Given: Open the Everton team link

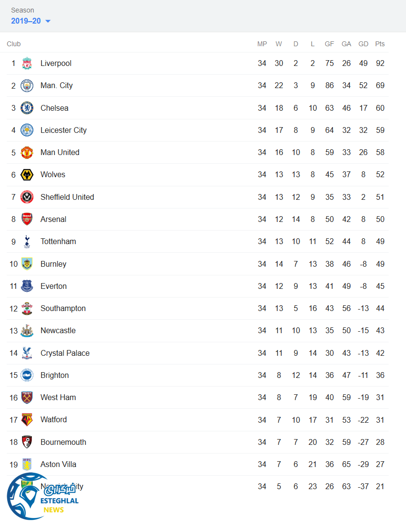Looking at the screenshot, I should coord(53,286).
